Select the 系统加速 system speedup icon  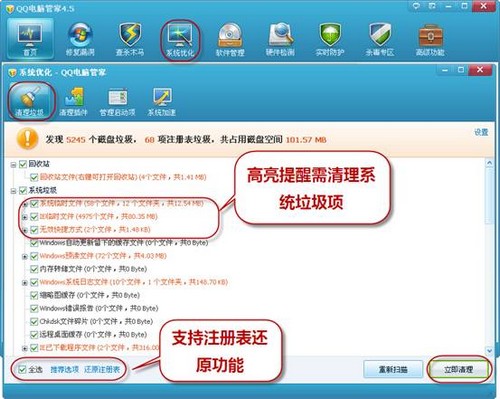(162, 102)
